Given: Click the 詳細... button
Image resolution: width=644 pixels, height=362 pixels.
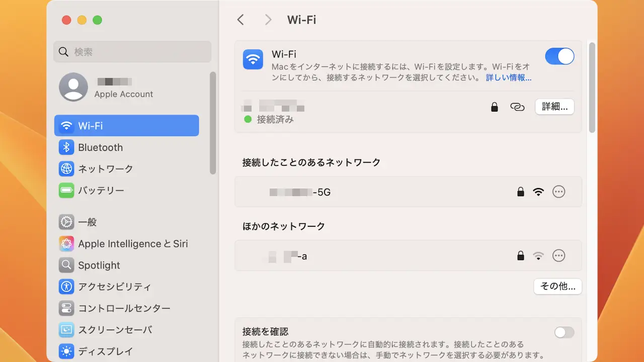Looking at the screenshot, I should click(554, 107).
